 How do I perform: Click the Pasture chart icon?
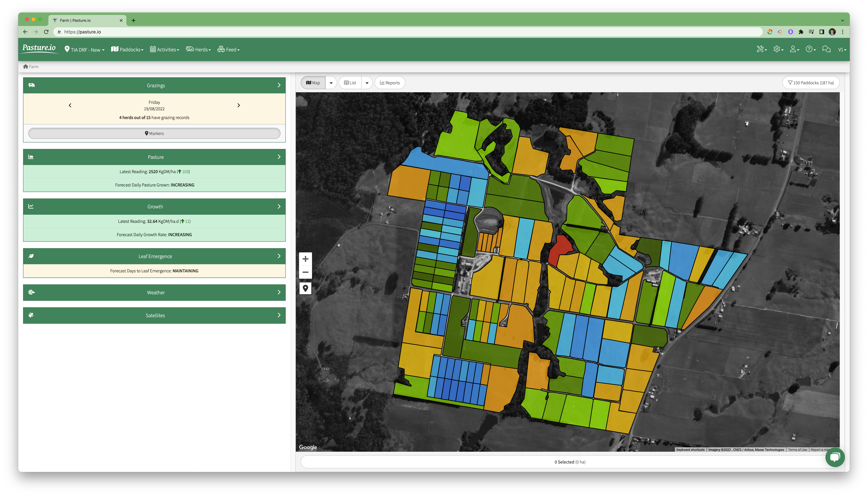[x=31, y=157]
